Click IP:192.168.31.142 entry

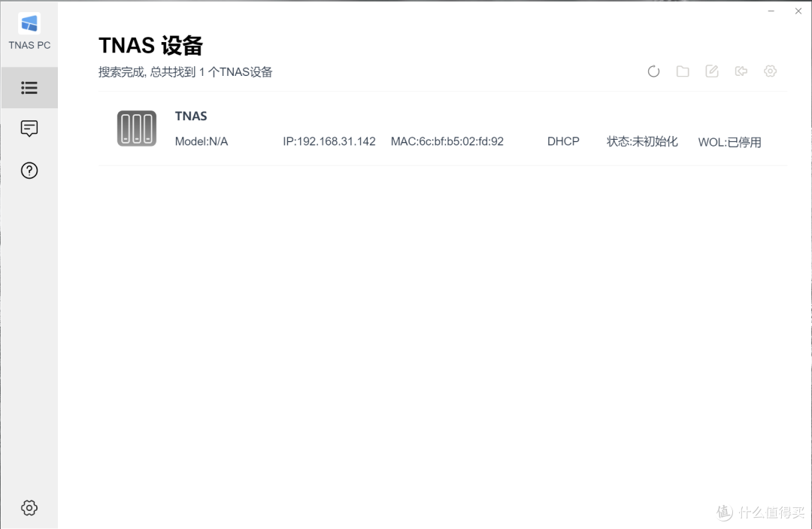click(x=329, y=141)
